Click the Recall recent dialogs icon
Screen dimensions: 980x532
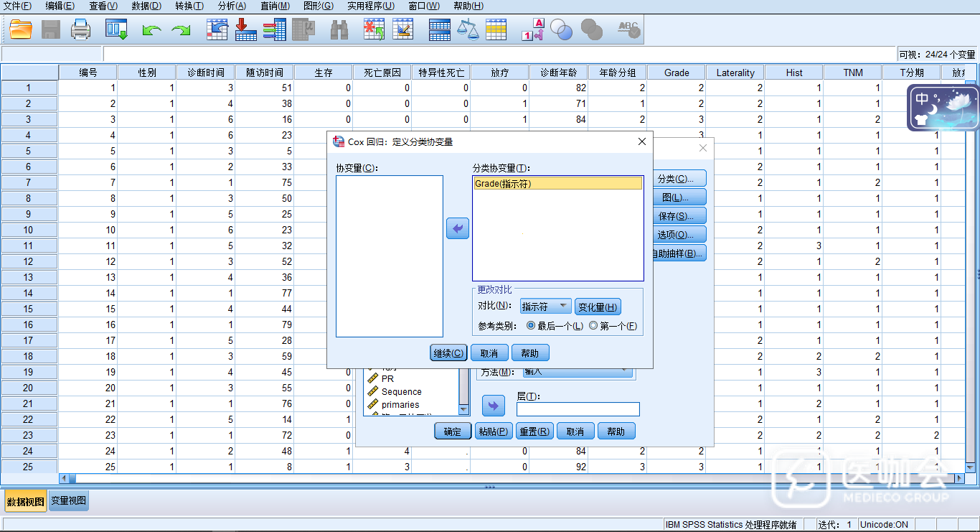116,29
